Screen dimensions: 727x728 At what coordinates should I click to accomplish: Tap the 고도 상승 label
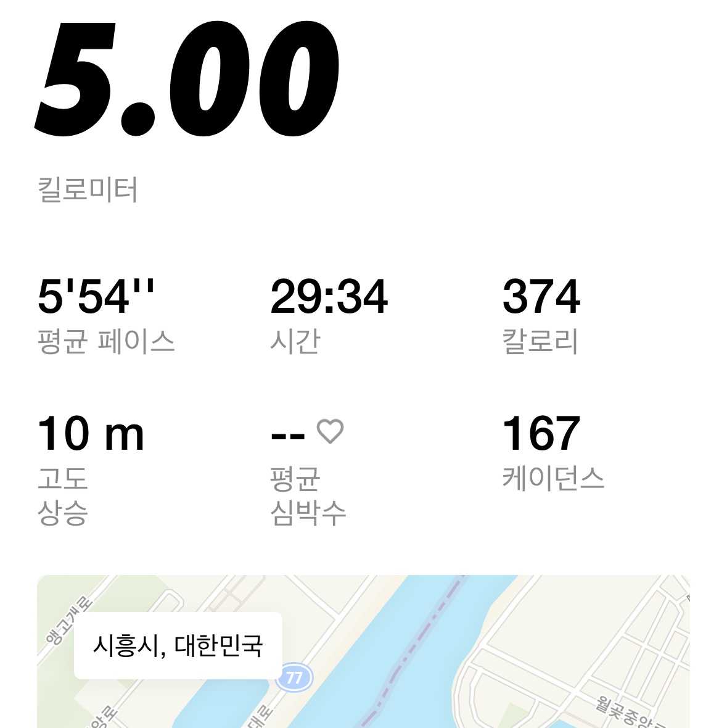(x=63, y=496)
